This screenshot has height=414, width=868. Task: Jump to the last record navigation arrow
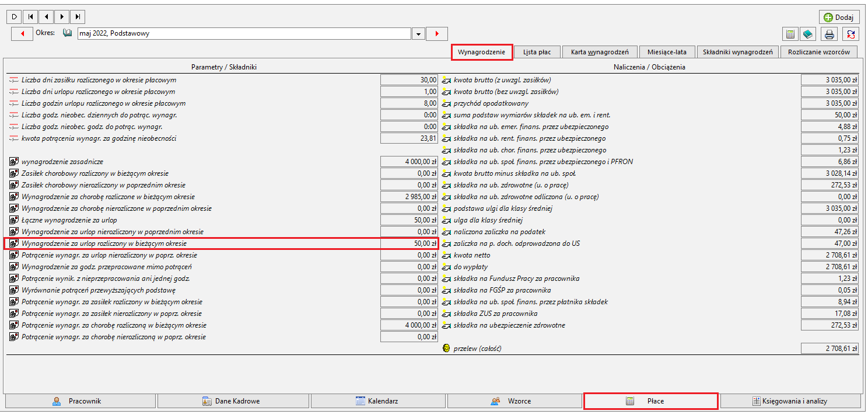click(x=78, y=17)
